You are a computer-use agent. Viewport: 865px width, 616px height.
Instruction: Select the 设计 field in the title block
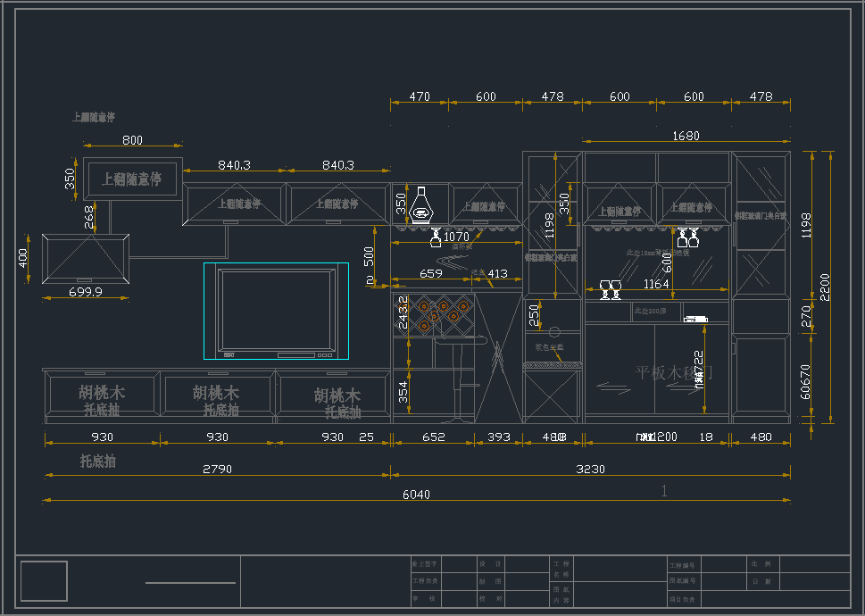(490, 564)
